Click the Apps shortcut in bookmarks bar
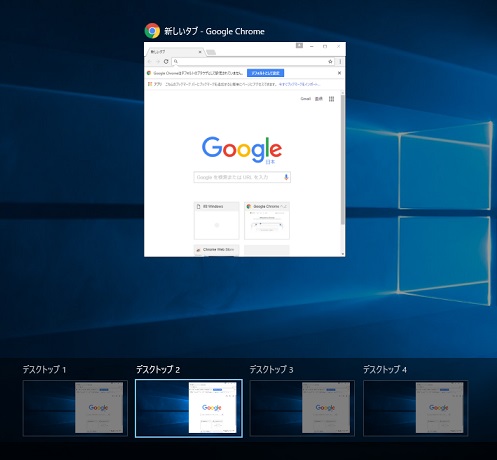497x460 pixels. tap(155, 84)
